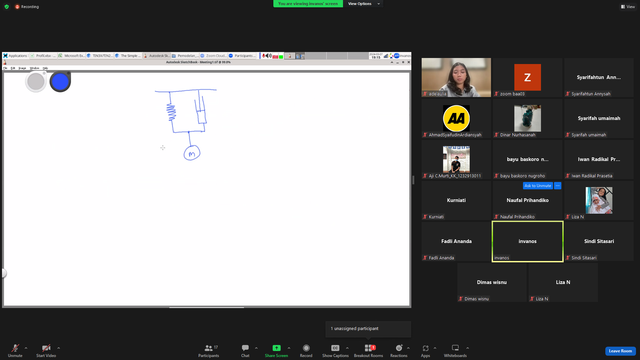Select the invanos participant tile
This screenshot has width=640, height=360.
(527, 241)
